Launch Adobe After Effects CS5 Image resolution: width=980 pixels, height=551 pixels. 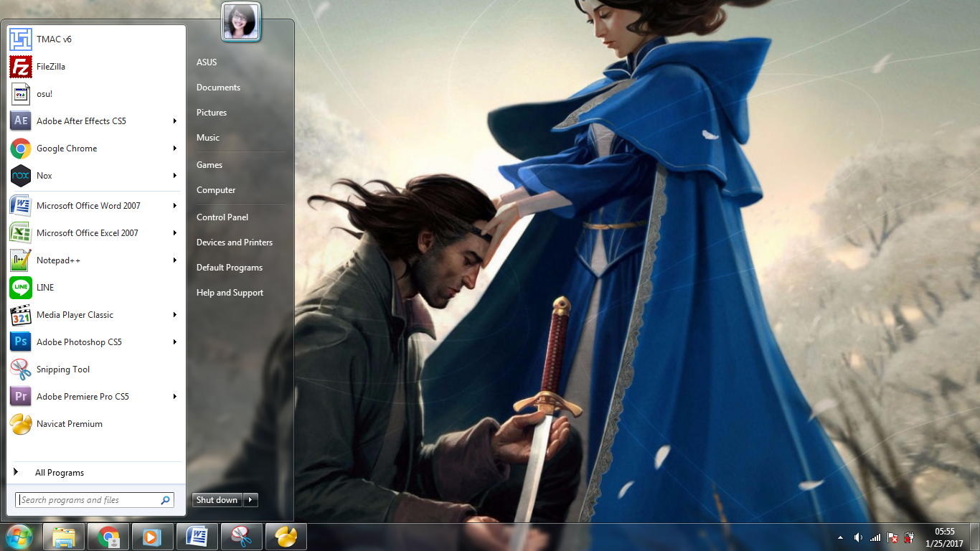coord(95,121)
